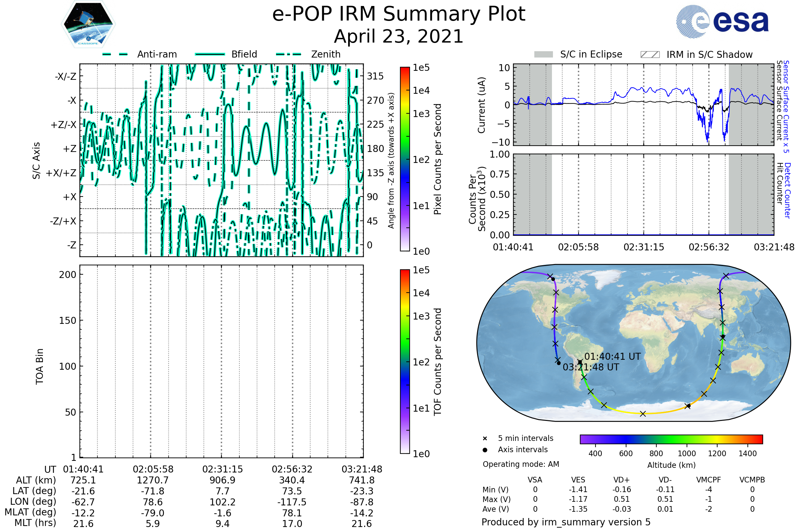This screenshot has width=798, height=532.
Task: Click the Altitude (km) color bar
Action: coord(671,439)
